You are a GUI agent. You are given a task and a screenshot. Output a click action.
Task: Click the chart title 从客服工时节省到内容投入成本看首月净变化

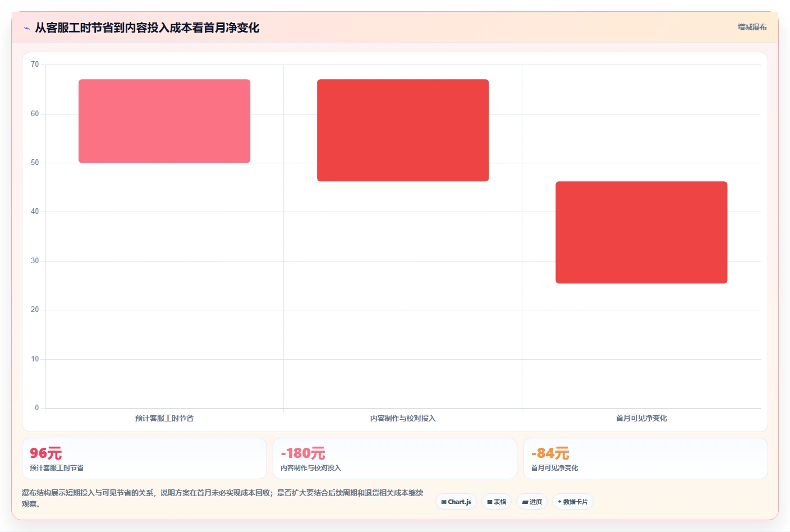coord(147,28)
